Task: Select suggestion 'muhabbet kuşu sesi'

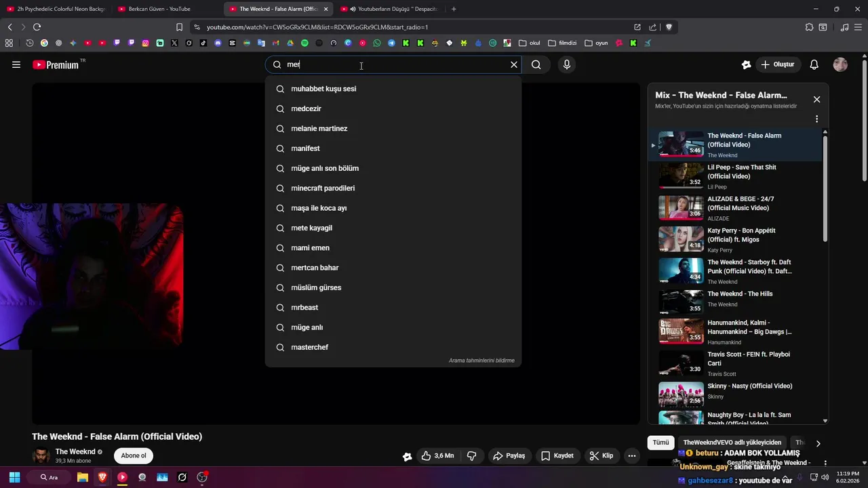Action: (393, 89)
